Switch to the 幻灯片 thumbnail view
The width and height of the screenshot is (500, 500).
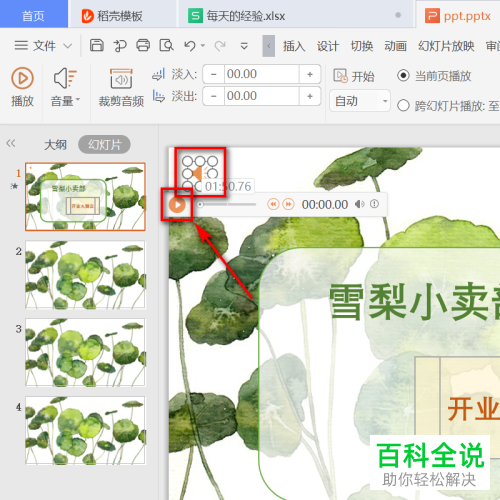(104, 145)
